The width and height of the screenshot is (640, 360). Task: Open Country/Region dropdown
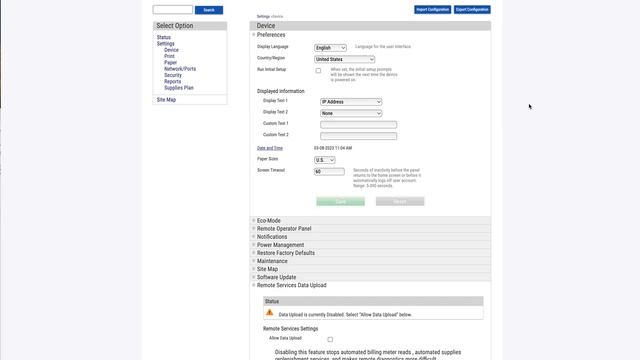tap(344, 59)
